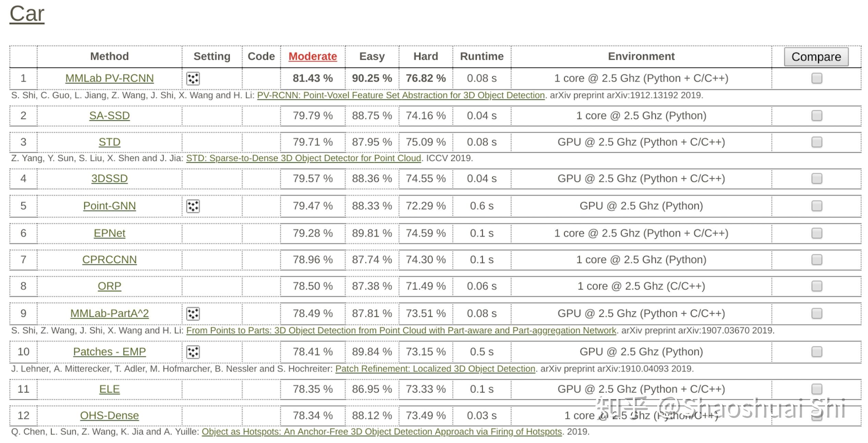Screen dimensions: 868x443
Task: Sort table by Moderate column header
Action: (x=313, y=57)
